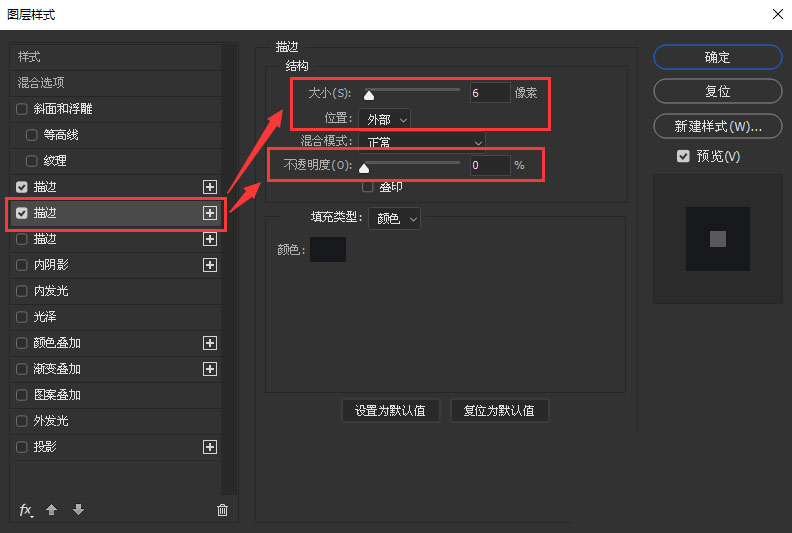Uncheck the highlighted 描边 row's checkbox
The height and width of the screenshot is (533, 792).
[x=22, y=213]
